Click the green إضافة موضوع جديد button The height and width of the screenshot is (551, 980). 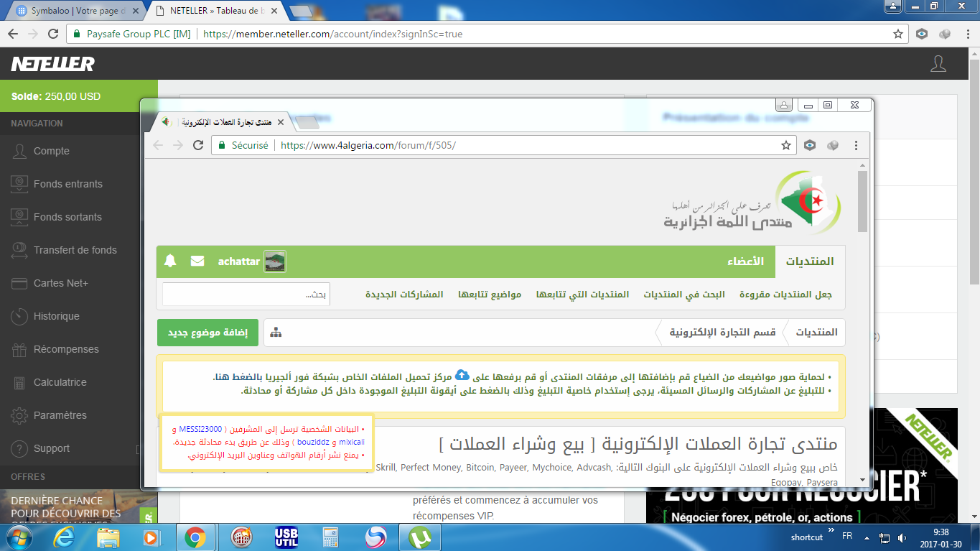coord(207,333)
